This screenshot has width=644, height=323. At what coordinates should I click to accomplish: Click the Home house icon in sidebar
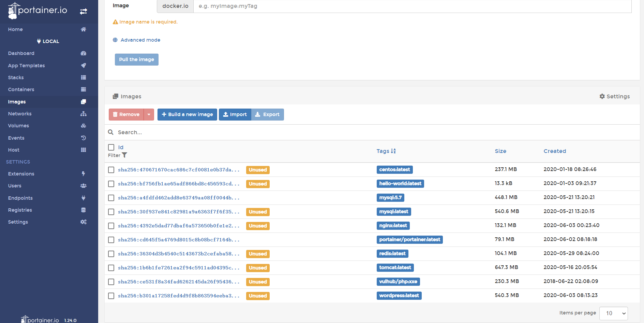[84, 29]
